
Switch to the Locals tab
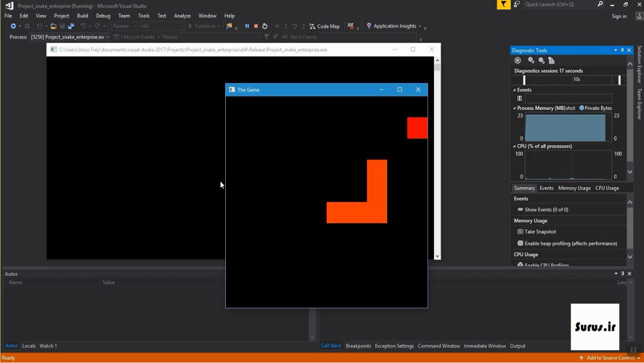(29, 346)
